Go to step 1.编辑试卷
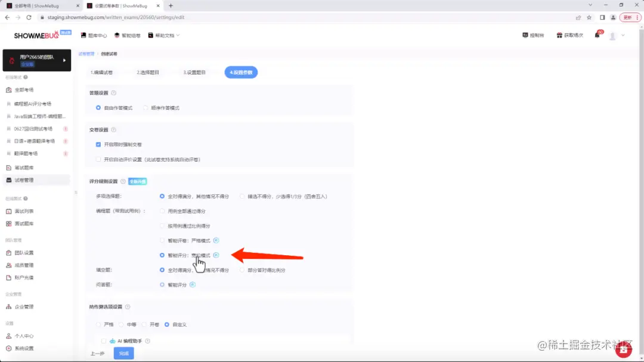This screenshot has width=644, height=362. click(x=101, y=72)
